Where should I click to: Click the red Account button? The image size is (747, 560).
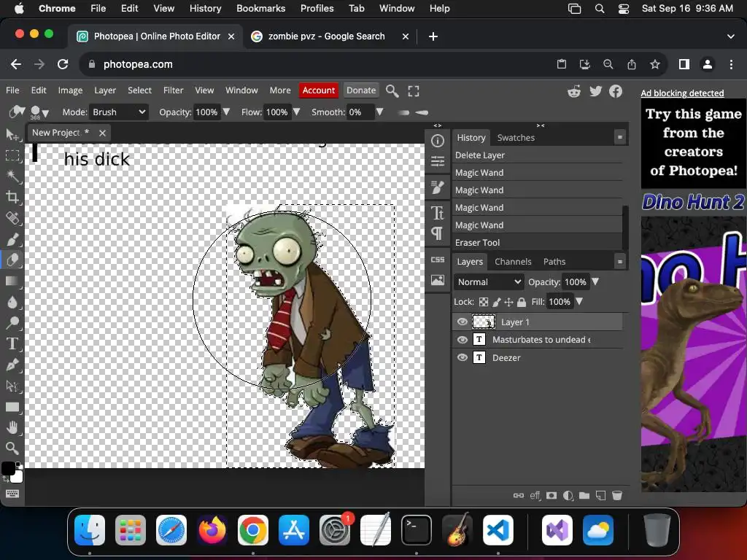(318, 90)
